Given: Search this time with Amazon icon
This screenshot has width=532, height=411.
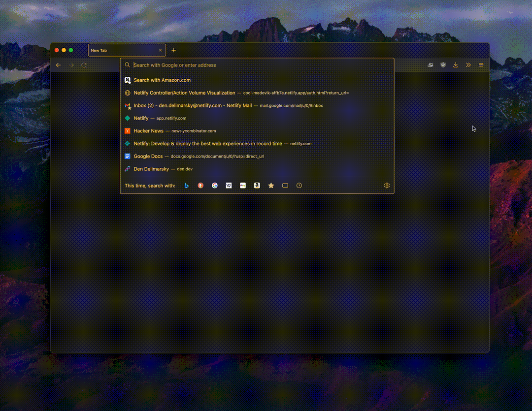Looking at the screenshot, I should [257, 186].
